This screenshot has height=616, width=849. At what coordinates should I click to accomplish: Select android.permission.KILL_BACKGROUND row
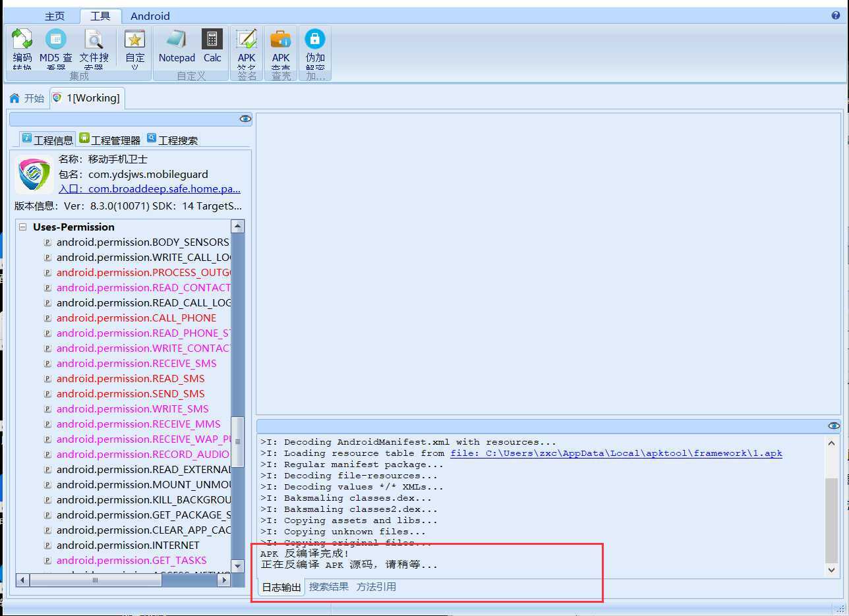144,500
